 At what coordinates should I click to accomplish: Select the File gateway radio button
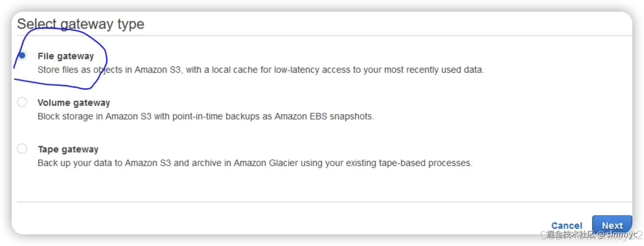[22, 56]
